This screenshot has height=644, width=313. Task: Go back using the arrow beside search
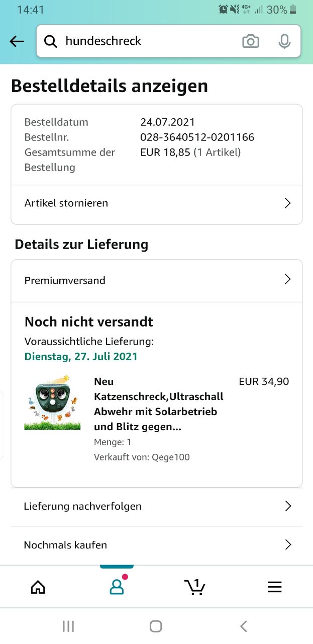point(17,41)
